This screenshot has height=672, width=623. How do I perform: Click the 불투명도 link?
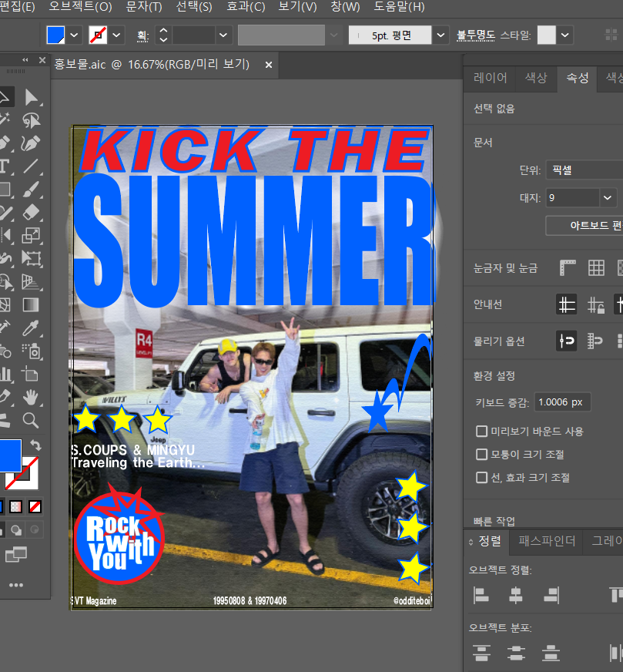click(476, 35)
